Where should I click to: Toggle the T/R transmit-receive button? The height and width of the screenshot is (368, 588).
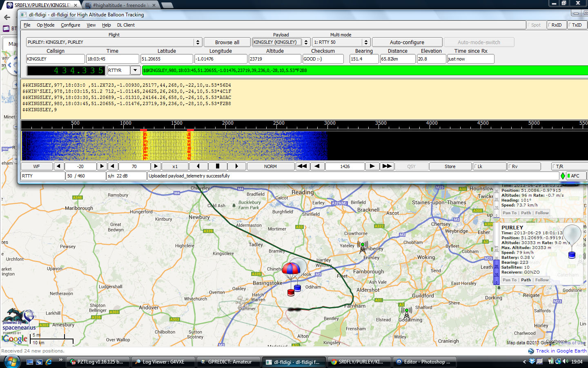[569, 166]
